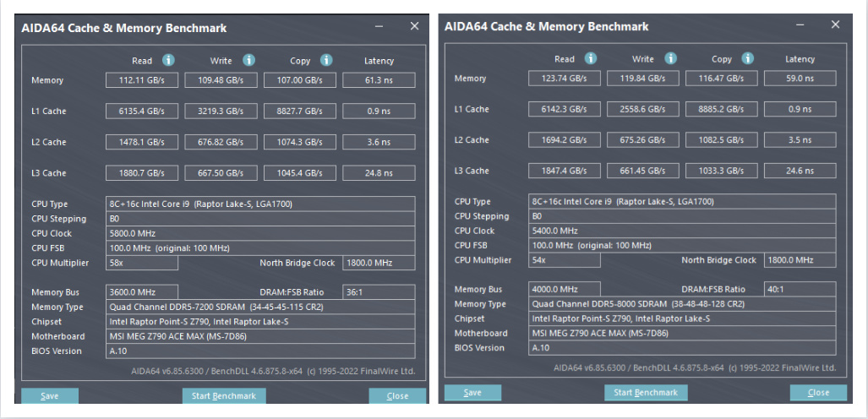
Task: Close right window using title bar X
Action: pyautogui.click(x=836, y=24)
